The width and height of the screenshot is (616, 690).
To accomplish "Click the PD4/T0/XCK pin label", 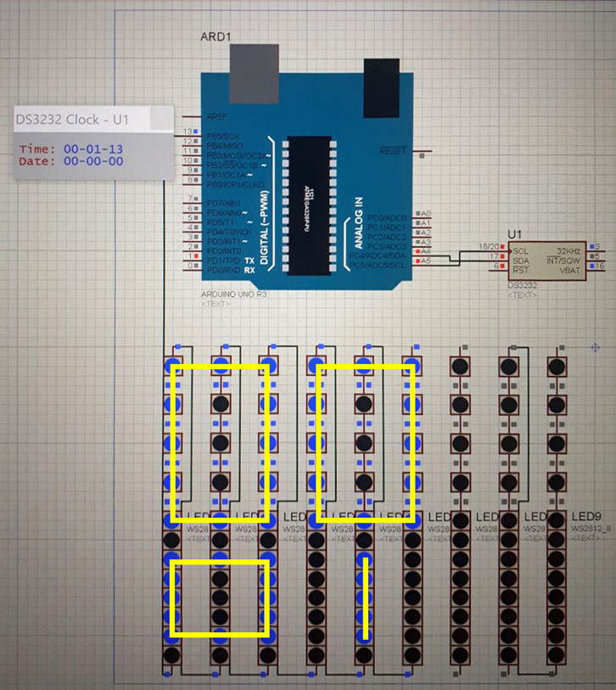I will 229,232.
